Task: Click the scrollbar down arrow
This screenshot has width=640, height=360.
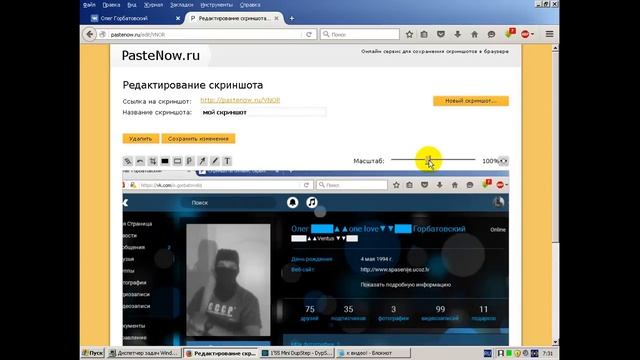Action: pyautogui.click(x=555, y=342)
